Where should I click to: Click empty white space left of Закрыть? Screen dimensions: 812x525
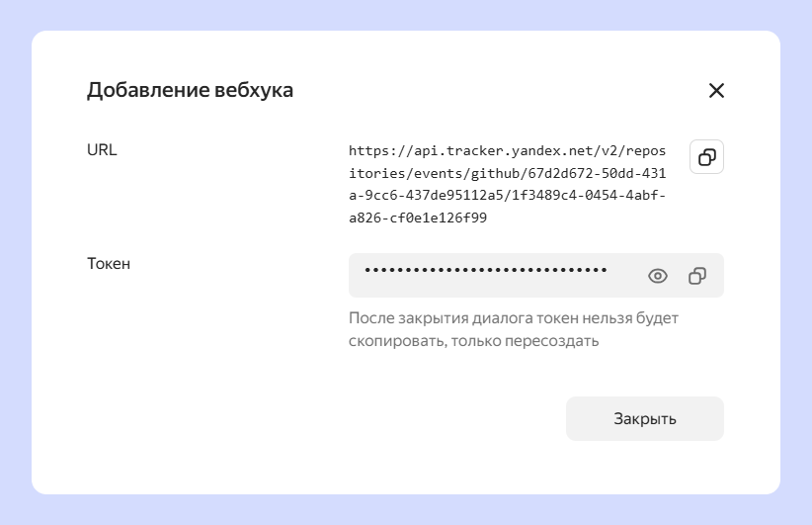(x=296, y=418)
